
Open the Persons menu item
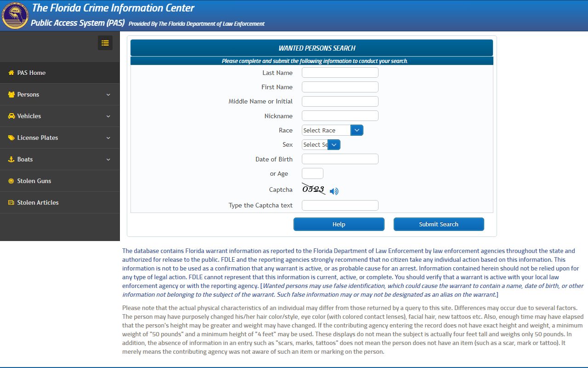pos(60,94)
